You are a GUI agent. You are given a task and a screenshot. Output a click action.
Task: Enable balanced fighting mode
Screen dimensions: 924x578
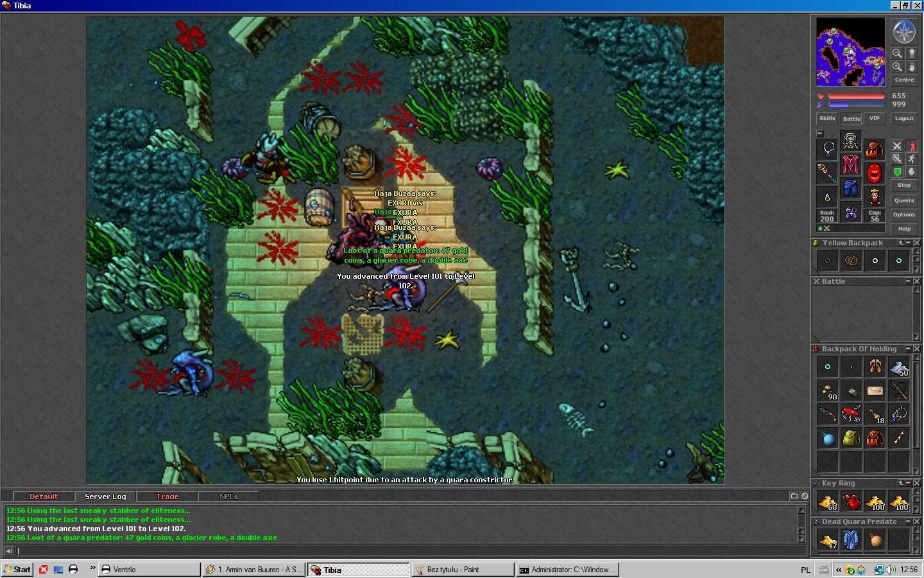pos(897,159)
